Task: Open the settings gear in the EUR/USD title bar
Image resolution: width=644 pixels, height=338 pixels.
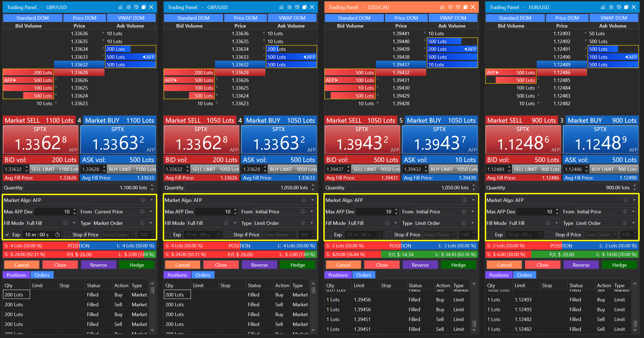Action: 611,7
